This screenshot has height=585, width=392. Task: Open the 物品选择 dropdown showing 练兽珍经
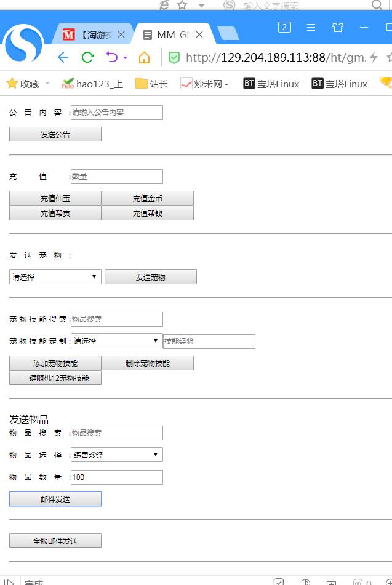tap(116, 455)
